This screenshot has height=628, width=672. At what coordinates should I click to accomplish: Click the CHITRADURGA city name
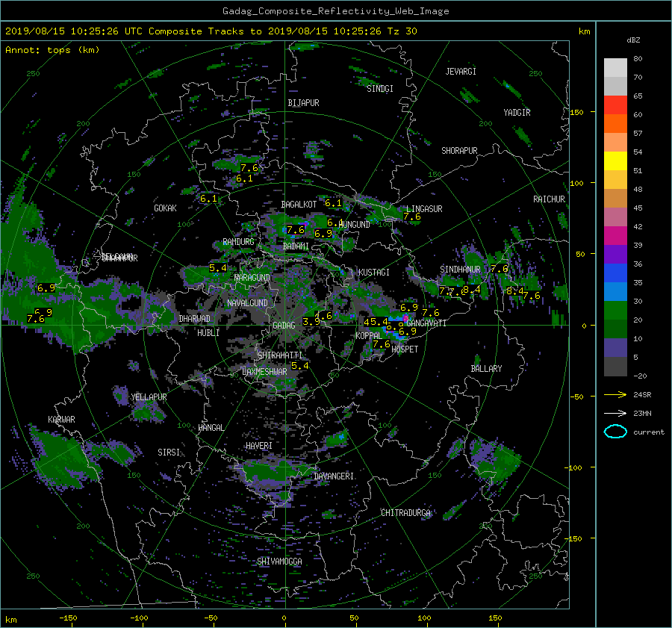click(x=405, y=513)
